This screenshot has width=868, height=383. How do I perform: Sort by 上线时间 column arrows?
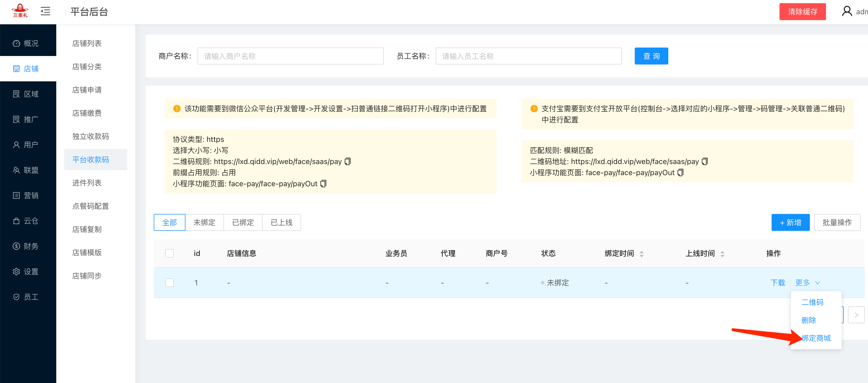click(722, 254)
